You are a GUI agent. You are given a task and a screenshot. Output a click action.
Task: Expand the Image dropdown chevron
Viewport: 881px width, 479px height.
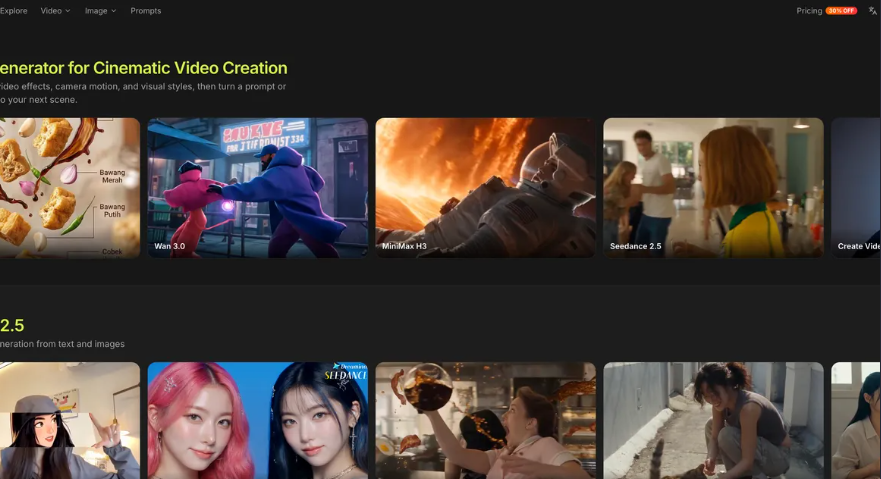coord(113,11)
